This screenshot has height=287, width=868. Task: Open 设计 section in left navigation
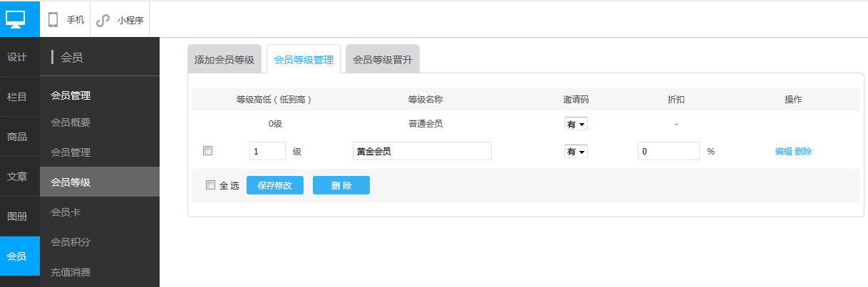click(x=17, y=57)
